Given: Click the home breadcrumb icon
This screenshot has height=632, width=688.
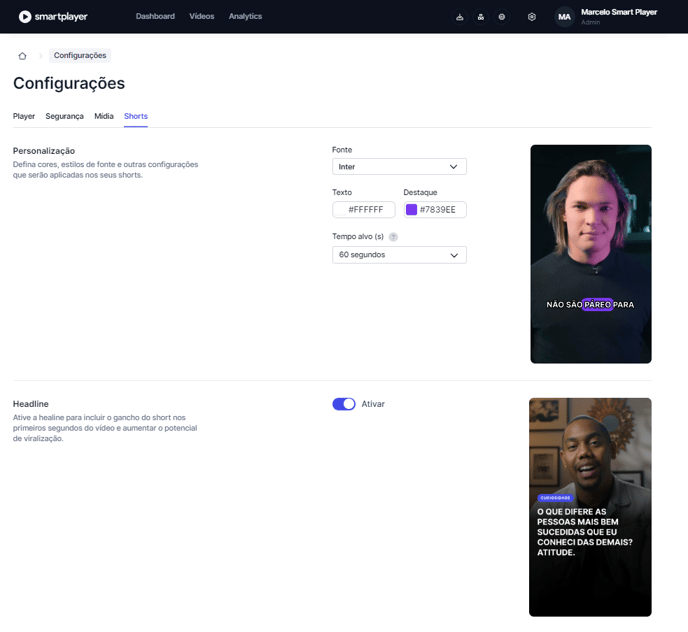Looking at the screenshot, I should pyautogui.click(x=22, y=56).
